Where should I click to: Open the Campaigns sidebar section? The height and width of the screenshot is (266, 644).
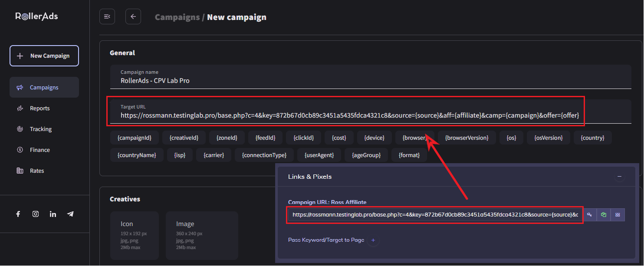tap(44, 87)
